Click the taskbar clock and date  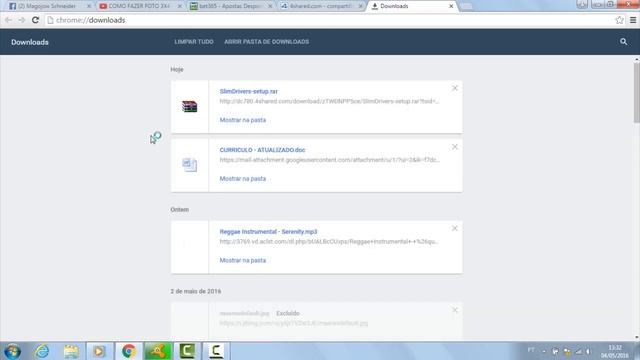click(x=614, y=351)
